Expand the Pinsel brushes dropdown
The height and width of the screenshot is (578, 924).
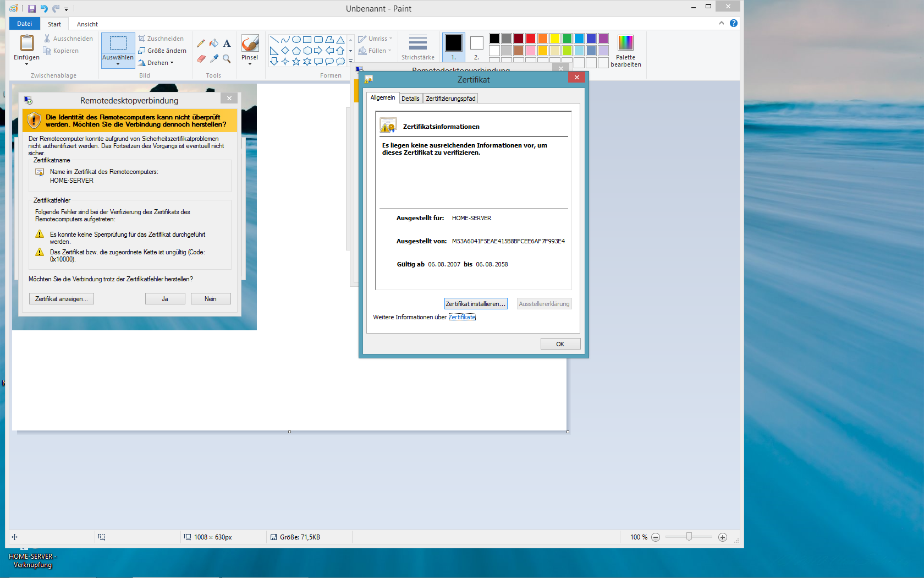pyautogui.click(x=250, y=64)
